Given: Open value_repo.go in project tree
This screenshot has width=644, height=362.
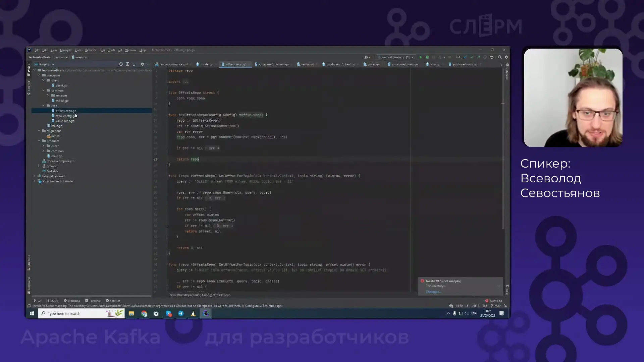Looking at the screenshot, I should [x=65, y=121].
